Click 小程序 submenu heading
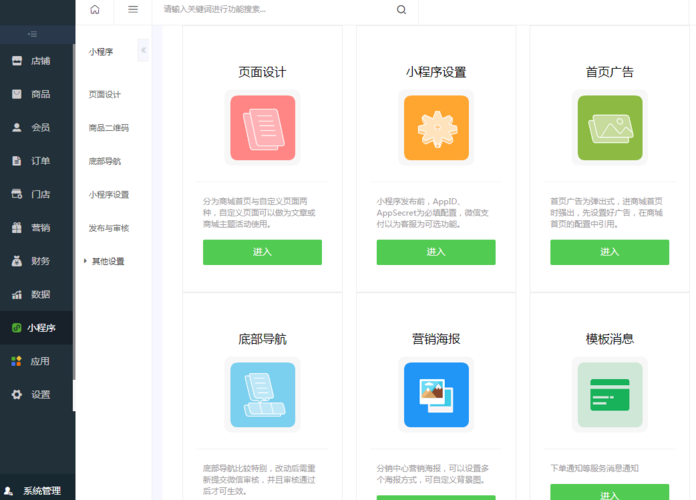Viewport: 696px width, 500px height. tap(101, 52)
